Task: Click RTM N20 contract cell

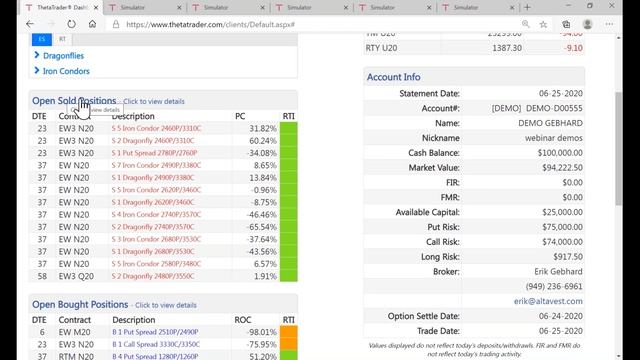Action: 76,356
